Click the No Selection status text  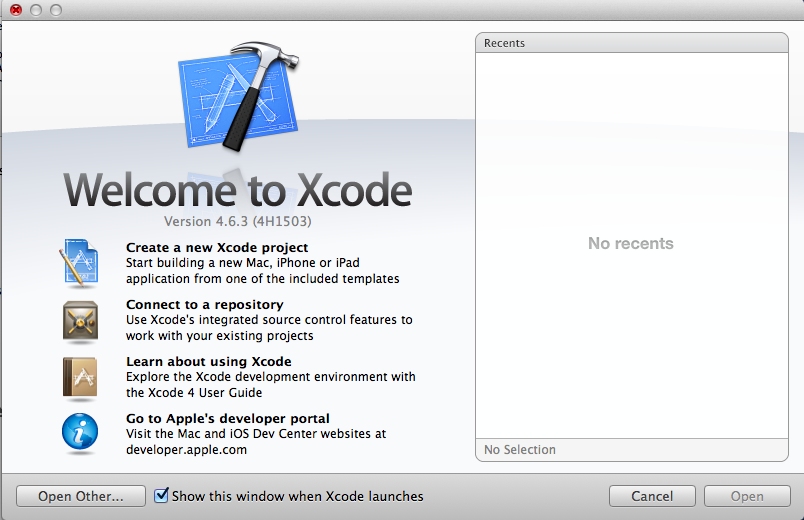(520, 450)
